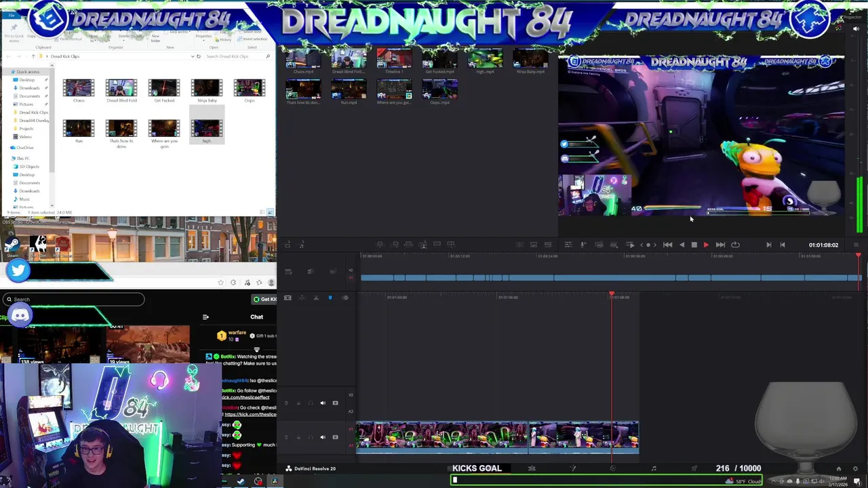
Task: Open the Fusion page wand icon
Action: (x=573, y=468)
